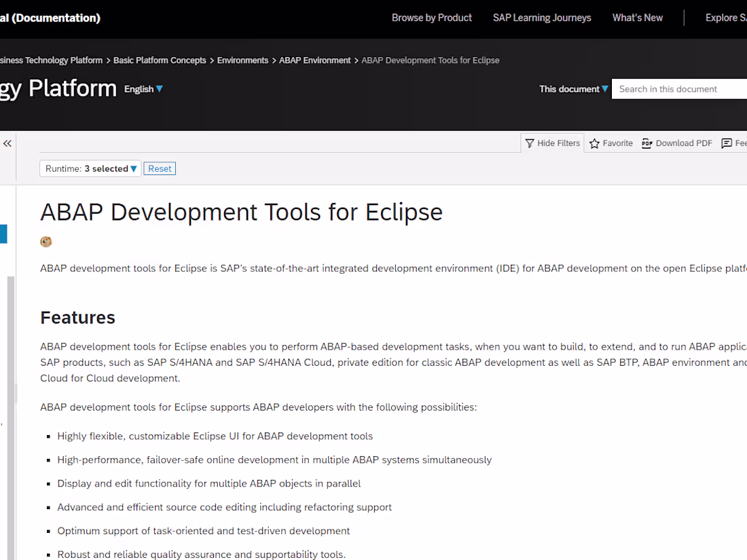This screenshot has height=560, width=747.
Task: Expand the This document dropdown
Action: [573, 89]
